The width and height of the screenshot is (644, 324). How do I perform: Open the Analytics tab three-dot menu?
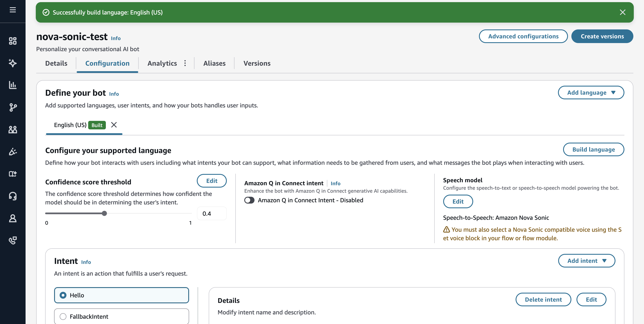coord(185,63)
